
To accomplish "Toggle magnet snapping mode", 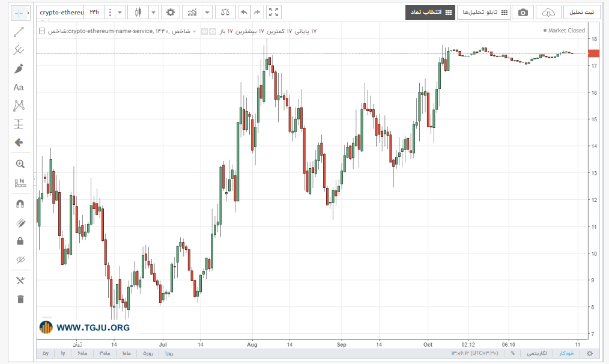I will [20, 204].
